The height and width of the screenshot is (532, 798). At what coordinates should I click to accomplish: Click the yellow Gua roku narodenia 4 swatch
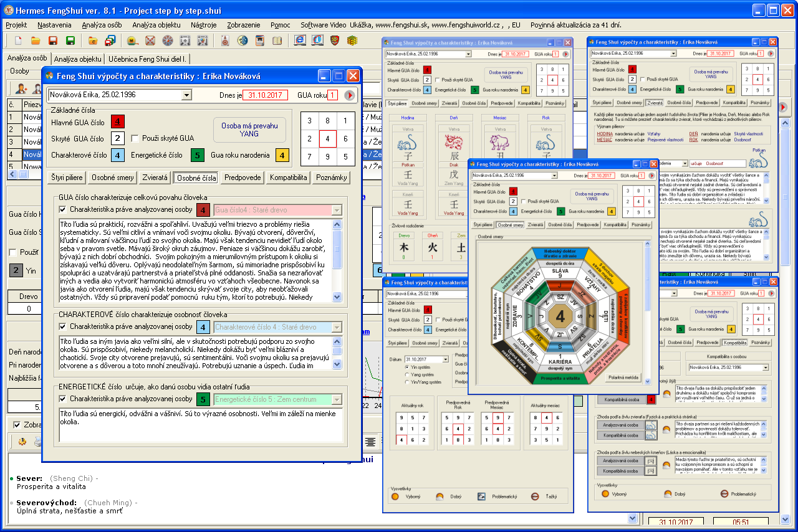coord(283,155)
